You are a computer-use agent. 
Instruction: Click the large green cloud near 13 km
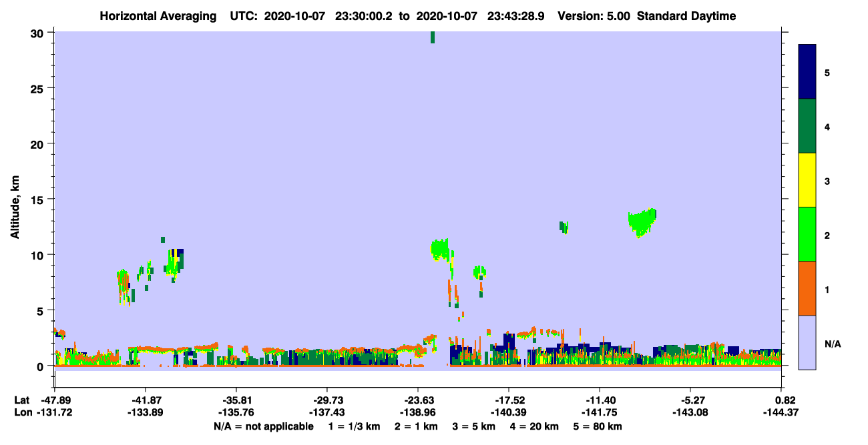(x=643, y=221)
